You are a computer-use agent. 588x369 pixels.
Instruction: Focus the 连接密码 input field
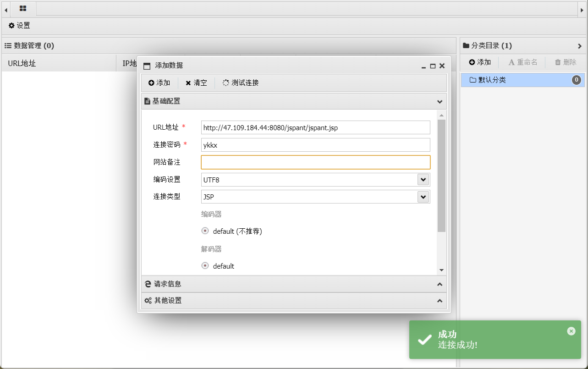pyautogui.click(x=316, y=145)
